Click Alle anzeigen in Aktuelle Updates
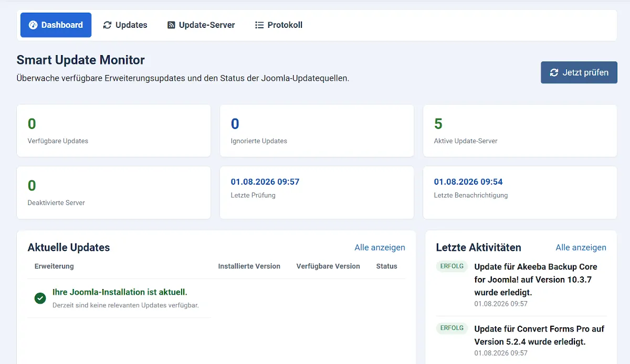Screen dimensions: 630x364 (380, 248)
